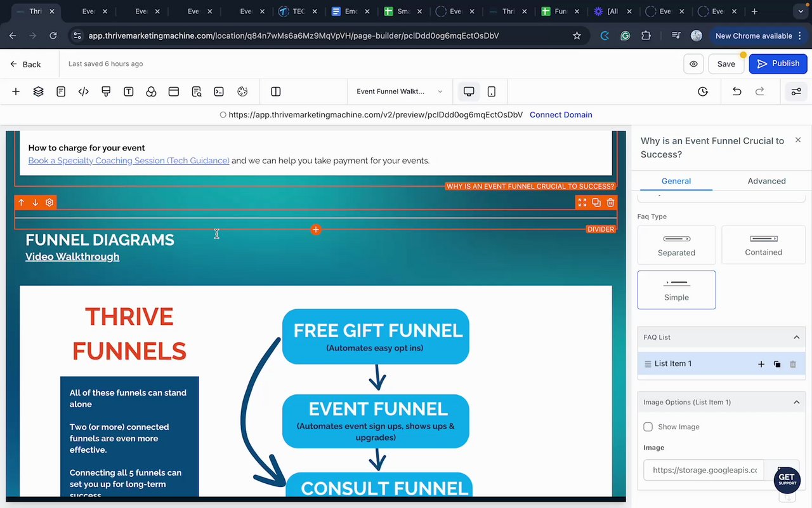Open the pages document icon in toolbar

click(x=61, y=91)
